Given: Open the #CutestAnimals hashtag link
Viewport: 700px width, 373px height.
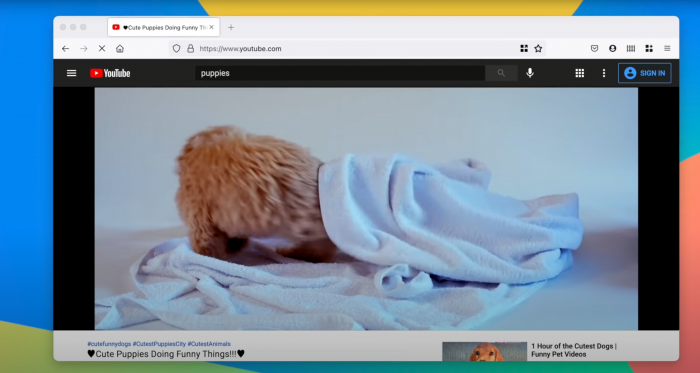Looking at the screenshot, I should click(x=209, y=344).
